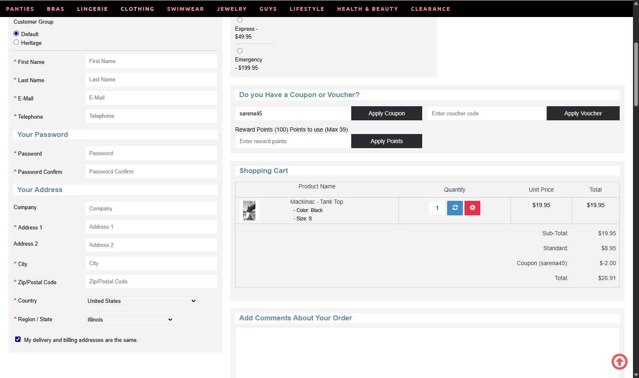Choose Express $49.95 shipping option

coord(240,20)
